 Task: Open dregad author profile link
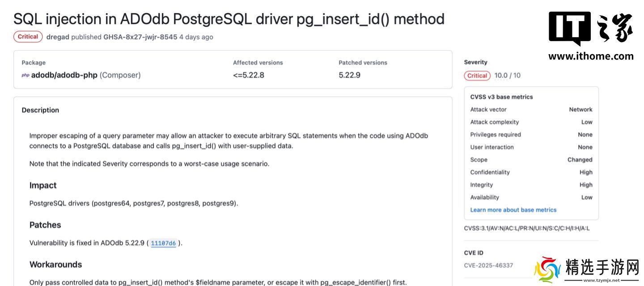coord(58,37)
